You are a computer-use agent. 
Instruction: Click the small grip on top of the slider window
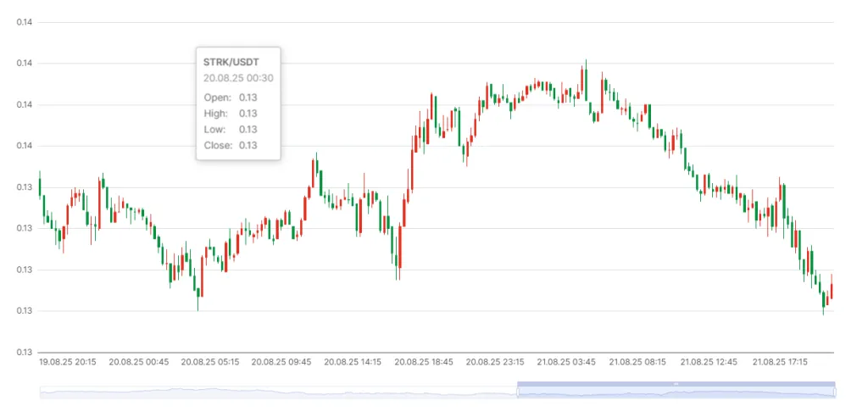[x=676, y=384]
